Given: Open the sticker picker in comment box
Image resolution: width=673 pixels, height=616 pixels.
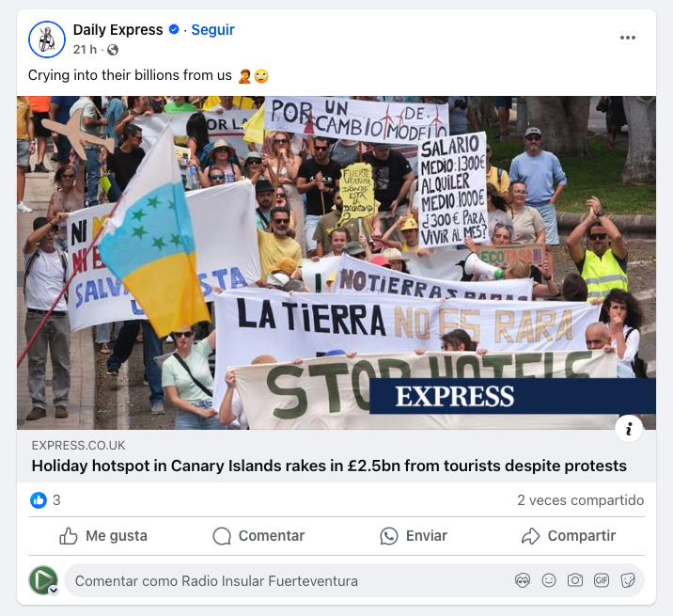Looking at the screenshot, I should [628, 581].
